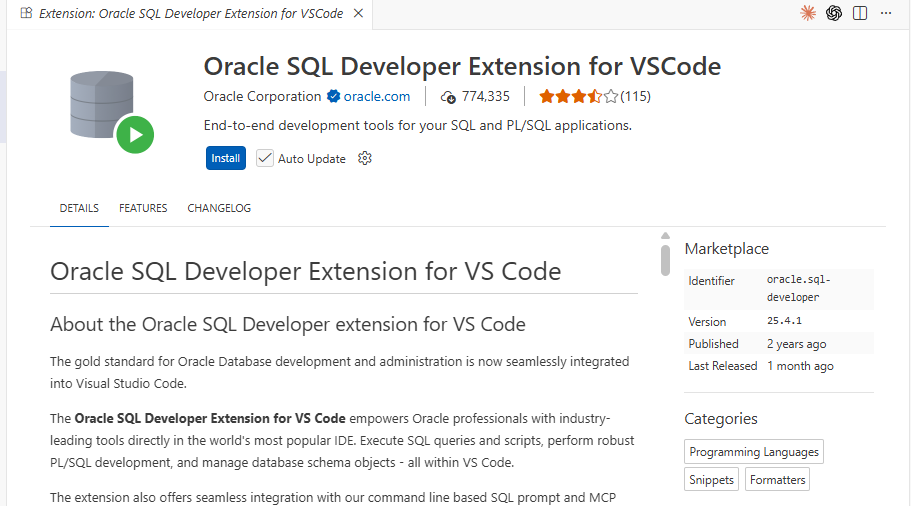The width and height of the screenshot is (911, 506).
Task: Click the Oracle database extension logo
Action: 112,112
